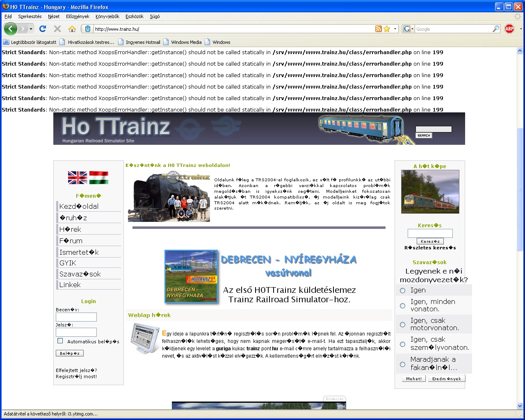Click the search magnifier icon

(x=496, y=29)
